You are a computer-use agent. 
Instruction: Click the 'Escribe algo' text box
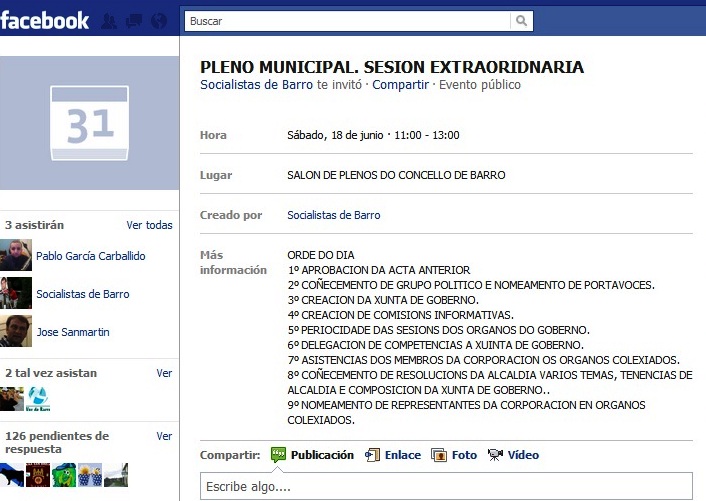(445, 486)
